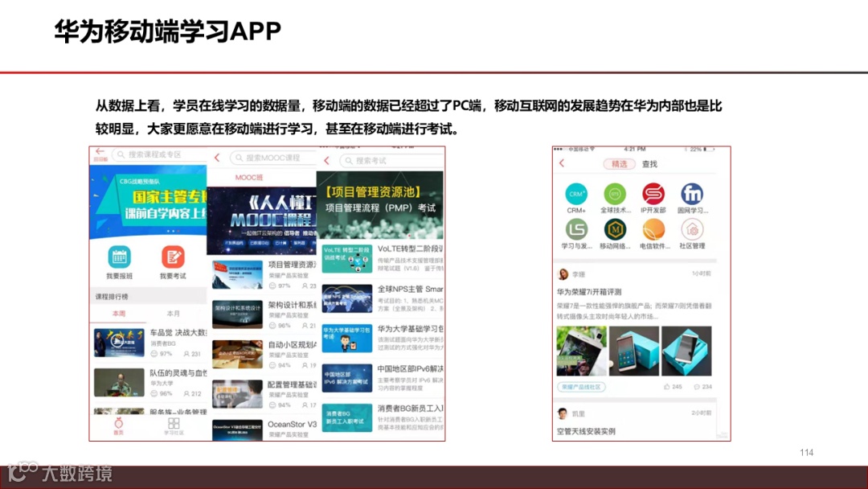Click the slide title 华为移动端学习APP
This screenshot has width=868, height=489.
[168, 31]
